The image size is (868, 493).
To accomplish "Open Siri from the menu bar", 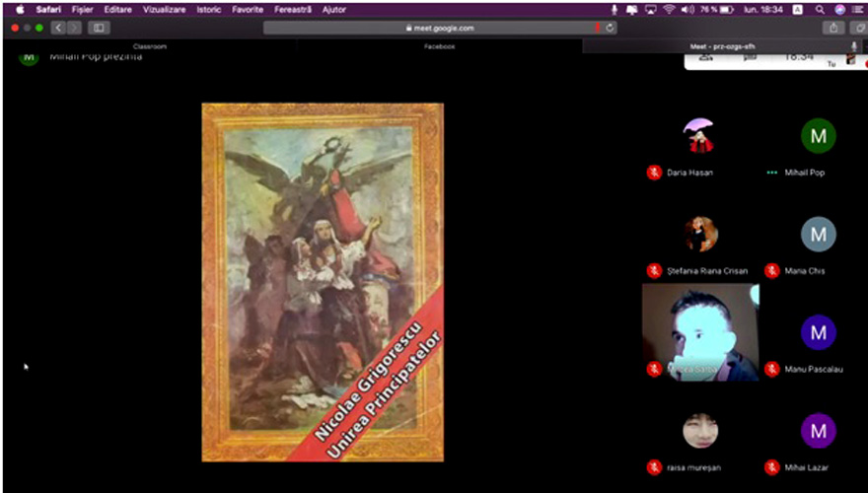I will point(839,10).
